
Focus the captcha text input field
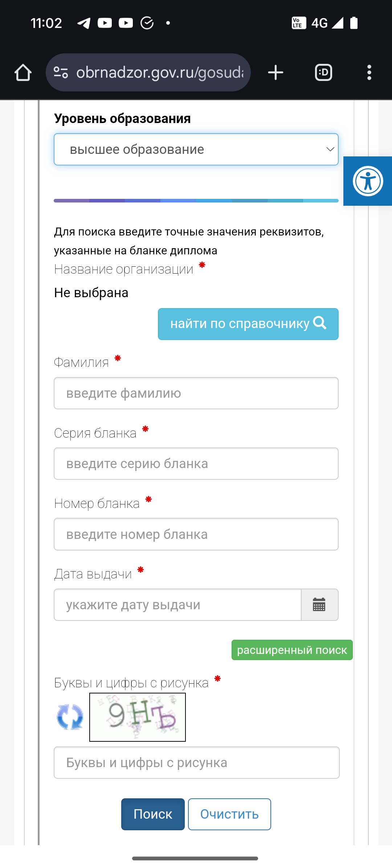(196, 762)
